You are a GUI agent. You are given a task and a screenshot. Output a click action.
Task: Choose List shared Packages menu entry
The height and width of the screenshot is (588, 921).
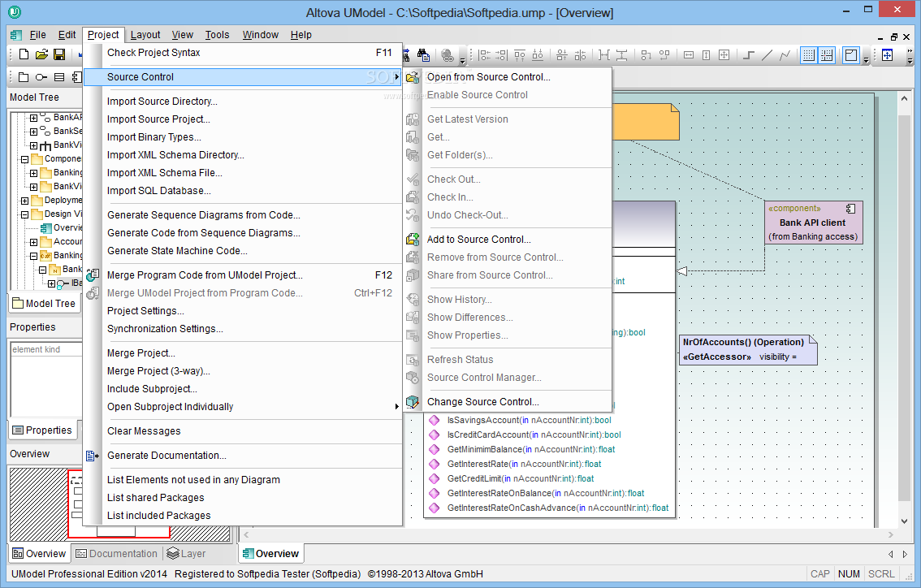pos(243,498)
